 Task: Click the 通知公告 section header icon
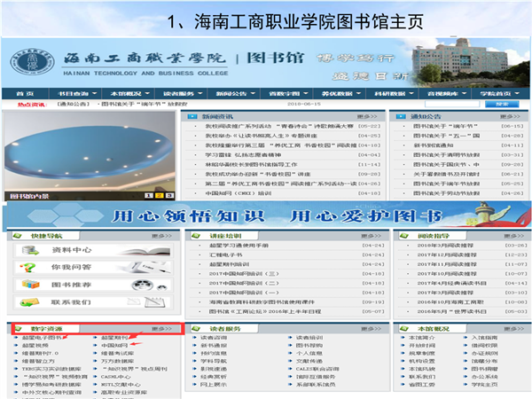pos(401,116)
